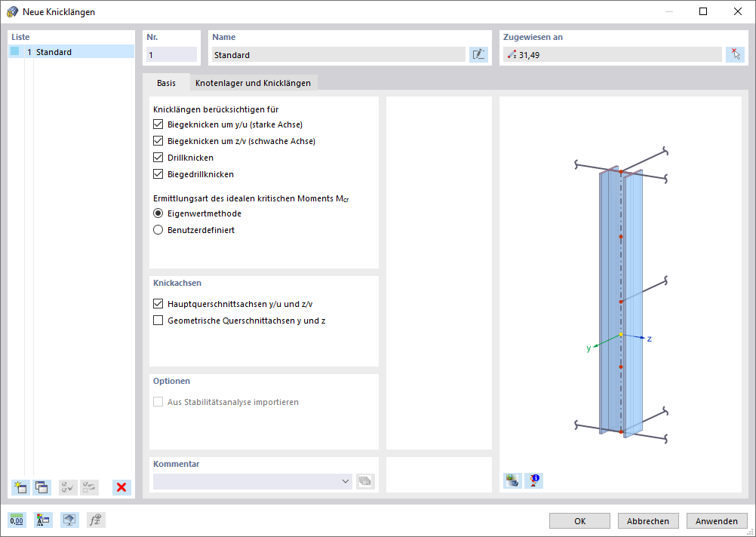Click the copy list entry icon
The width and height of the screenshot is (756, 537).
tap(42, 487)
